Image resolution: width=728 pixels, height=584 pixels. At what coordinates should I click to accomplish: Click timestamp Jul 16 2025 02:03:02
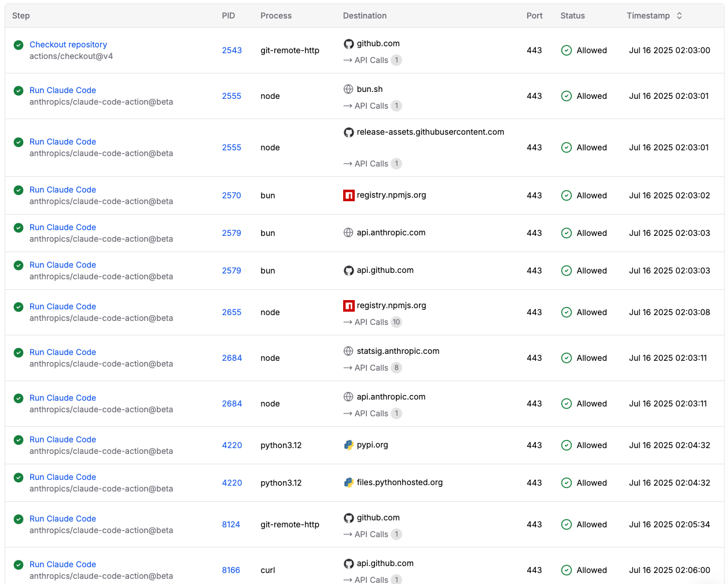tap(670, 195)
